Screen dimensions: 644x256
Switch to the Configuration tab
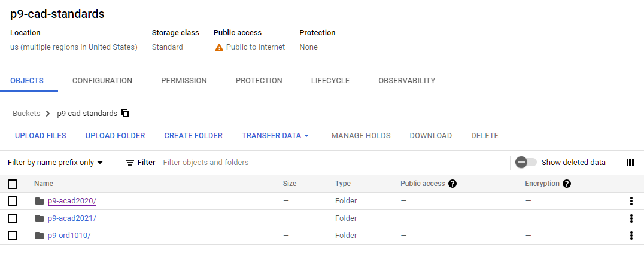(x=102, y=81)
